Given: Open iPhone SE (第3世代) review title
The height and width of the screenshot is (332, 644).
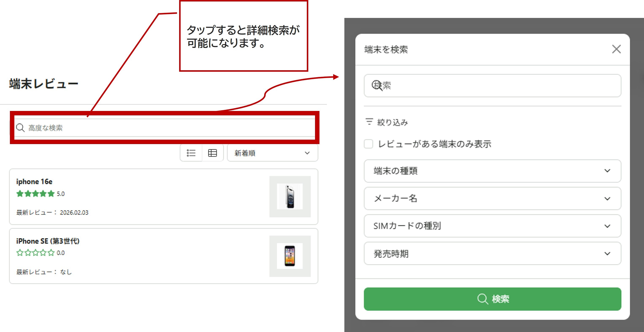Looking at the screenshot, I should coord(48,241).
